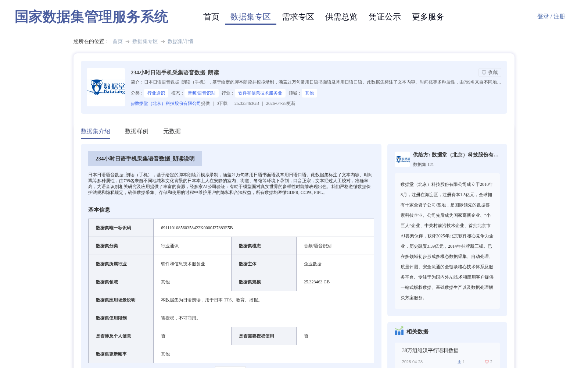
Task: Go to 需求专区 in the top menu
Action: pos(298,17)
